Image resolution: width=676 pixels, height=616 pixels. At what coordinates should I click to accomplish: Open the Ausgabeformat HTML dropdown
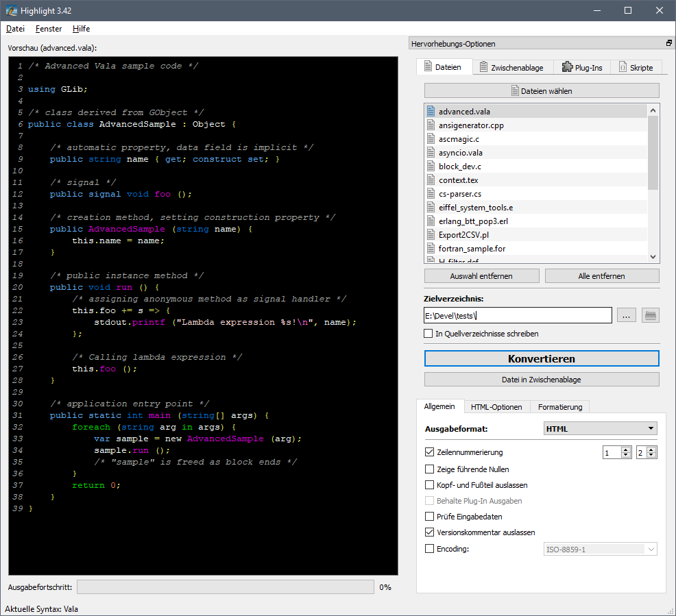(600, 429)
